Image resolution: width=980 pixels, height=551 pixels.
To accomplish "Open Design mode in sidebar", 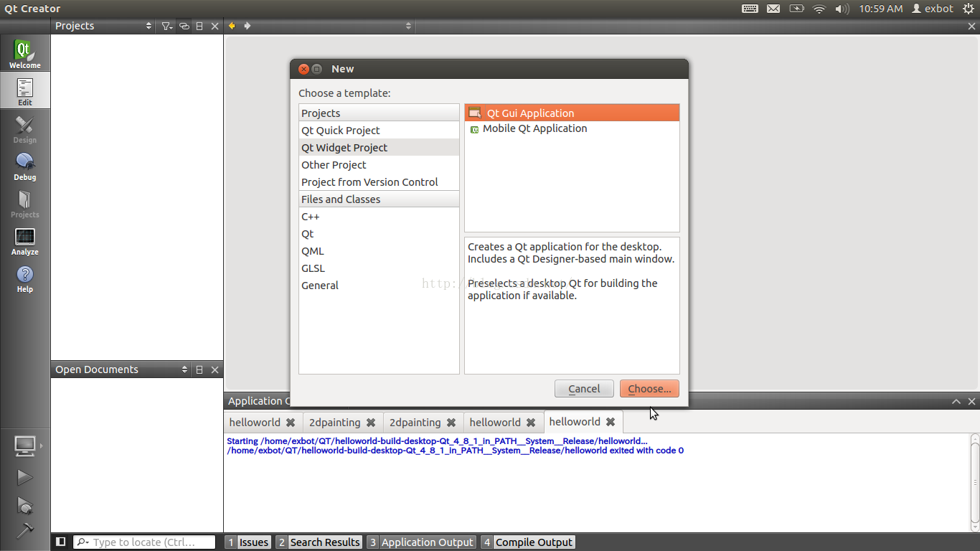I will tap(24, 128).
